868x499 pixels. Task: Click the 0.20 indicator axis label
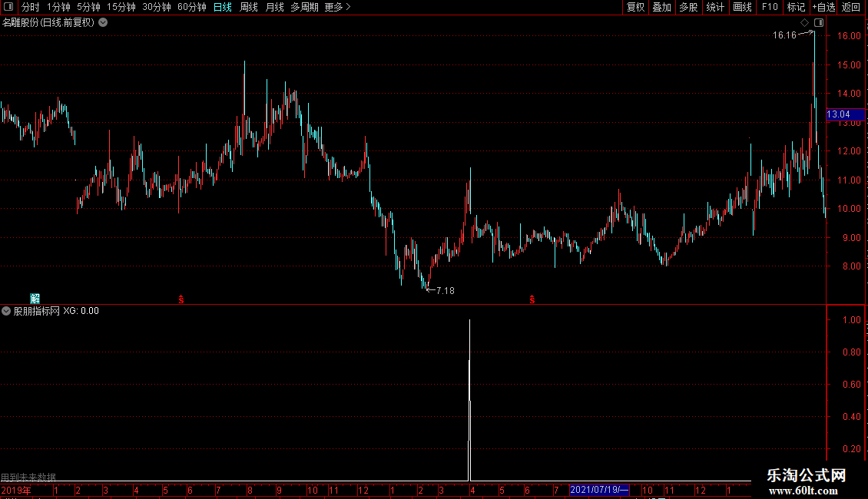tap(851, 448)
